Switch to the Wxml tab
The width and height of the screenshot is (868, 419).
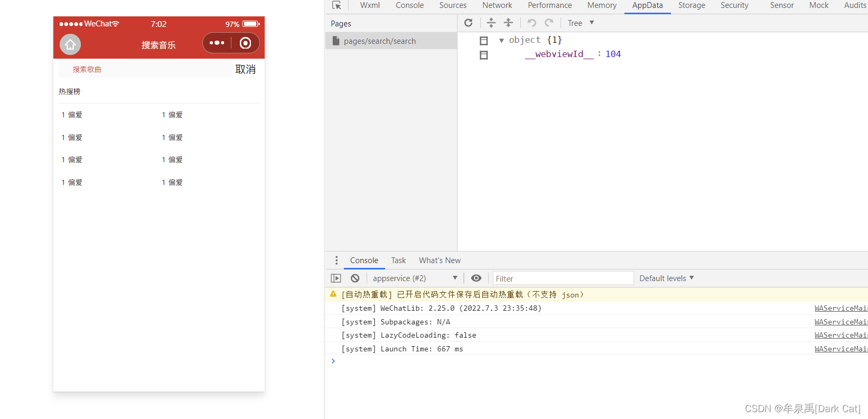click(x=370, y=5)
